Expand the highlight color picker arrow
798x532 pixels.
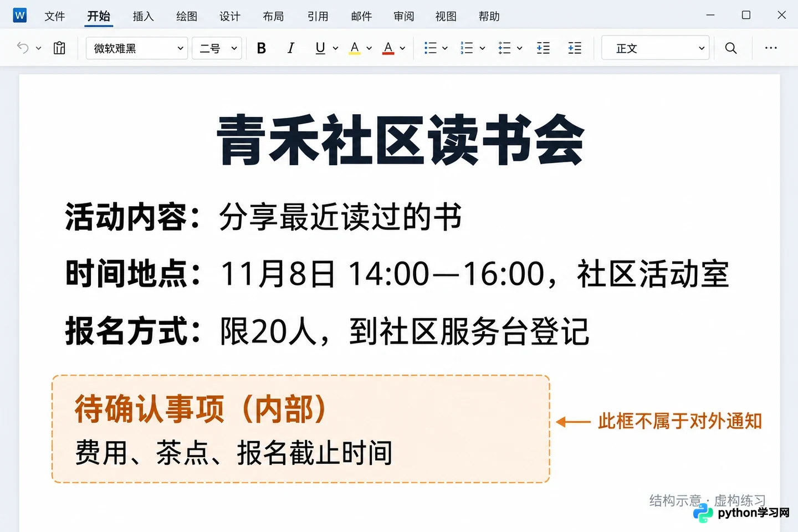point(369,48)
